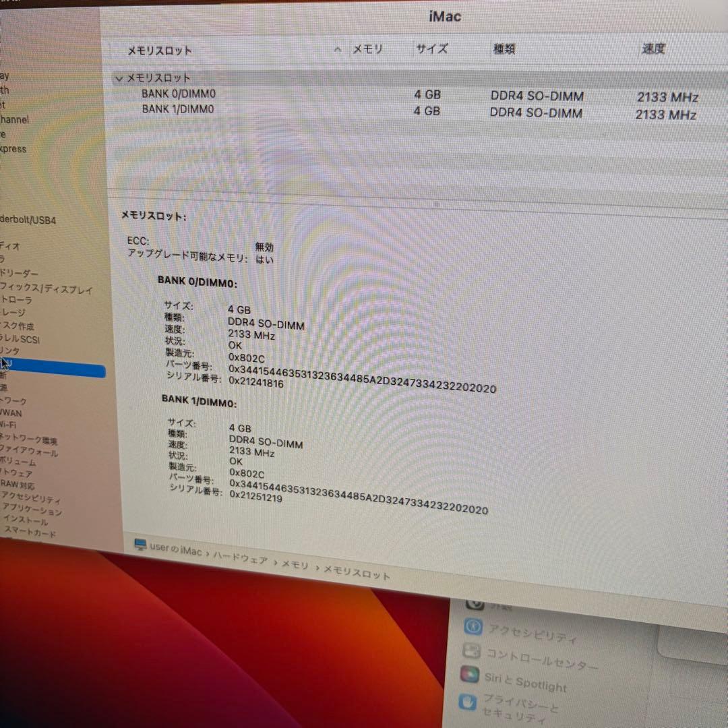Select RAW 対応 in the sidebar
Image resolution: width=728 pixels, height=728 pixels.
pyautogui.click(x=17, y=484)
